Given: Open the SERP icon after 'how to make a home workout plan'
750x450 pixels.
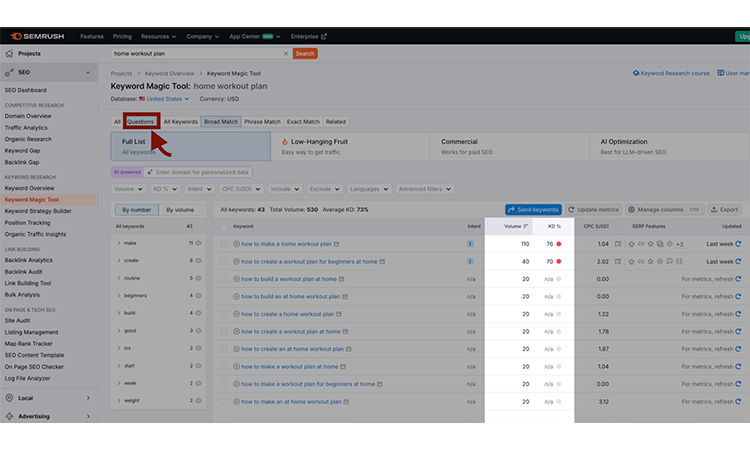Looking at the screenshot, I should [336, 244].
